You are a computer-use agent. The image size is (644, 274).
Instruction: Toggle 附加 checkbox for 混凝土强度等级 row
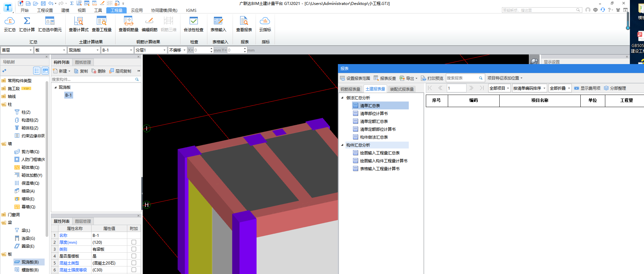click(134, 270)
